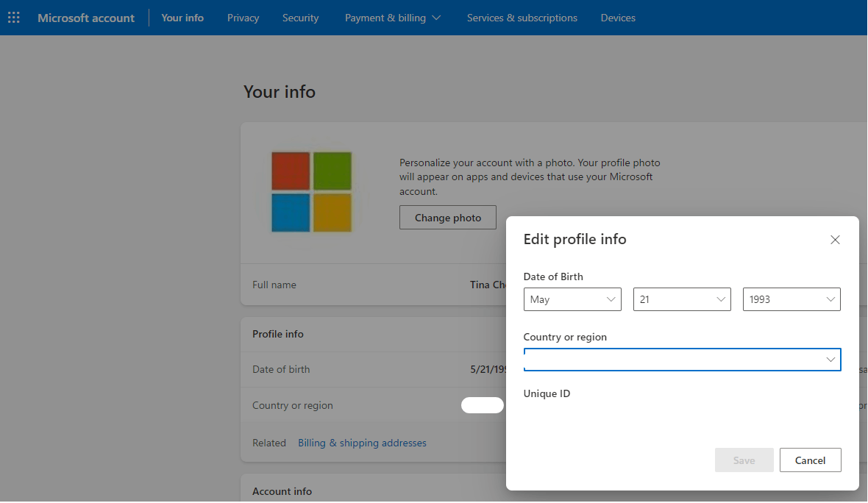
Task: Click the Microsoft logo profile picture
Action: coord(312,192)
